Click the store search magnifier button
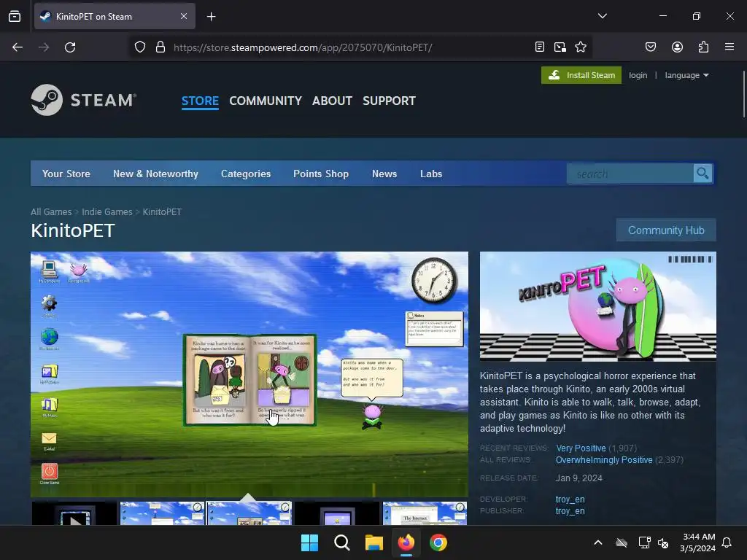This screenshot has height=560, width=747. (x=703, y=174)
